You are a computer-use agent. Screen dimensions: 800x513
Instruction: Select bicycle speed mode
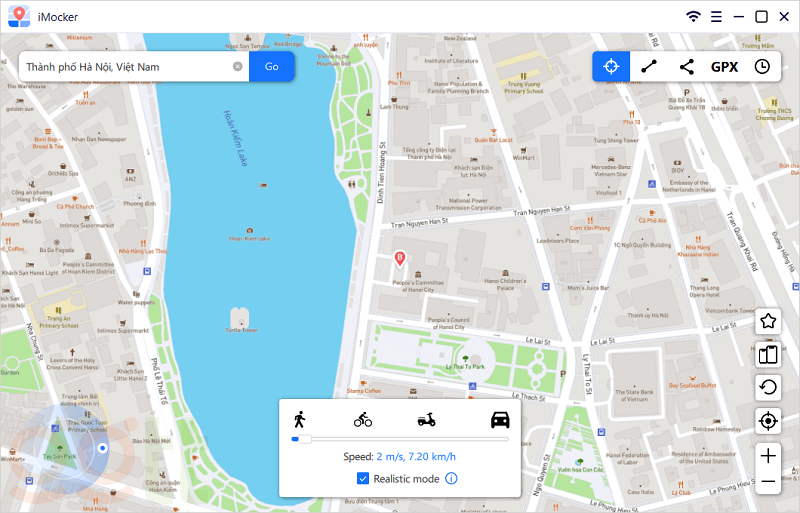click(363, 420)
